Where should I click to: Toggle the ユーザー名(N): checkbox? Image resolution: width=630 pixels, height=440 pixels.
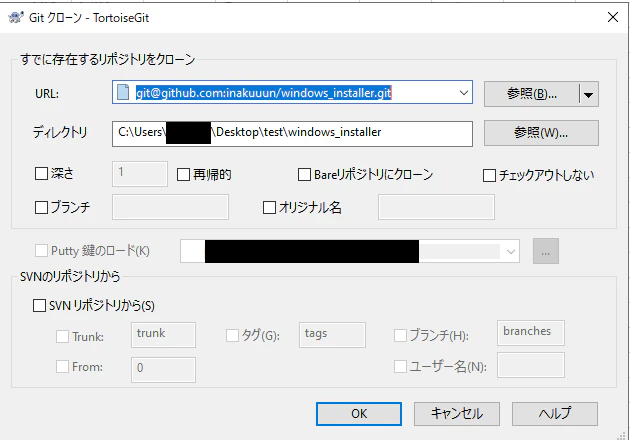tap(400, 366)
